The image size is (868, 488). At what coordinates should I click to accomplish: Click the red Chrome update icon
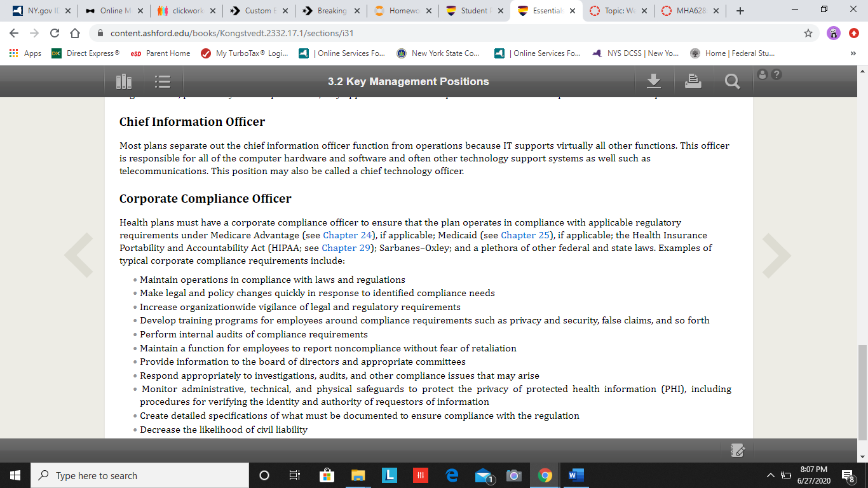coord(854,33)
